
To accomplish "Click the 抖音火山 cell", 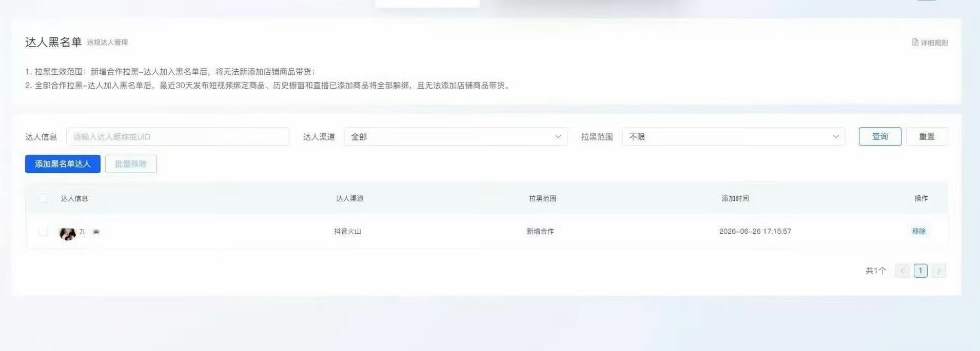I will coord(347,231).
